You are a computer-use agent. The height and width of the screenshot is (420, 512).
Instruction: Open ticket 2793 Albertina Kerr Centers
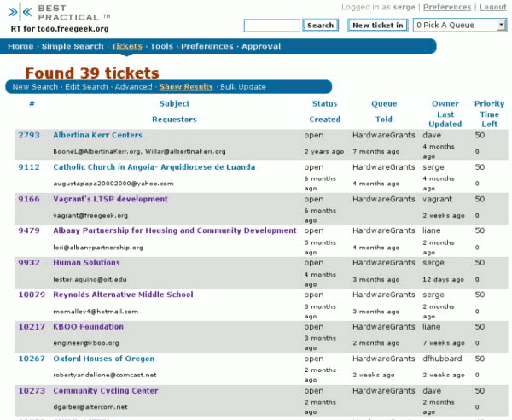coord(97,135)
